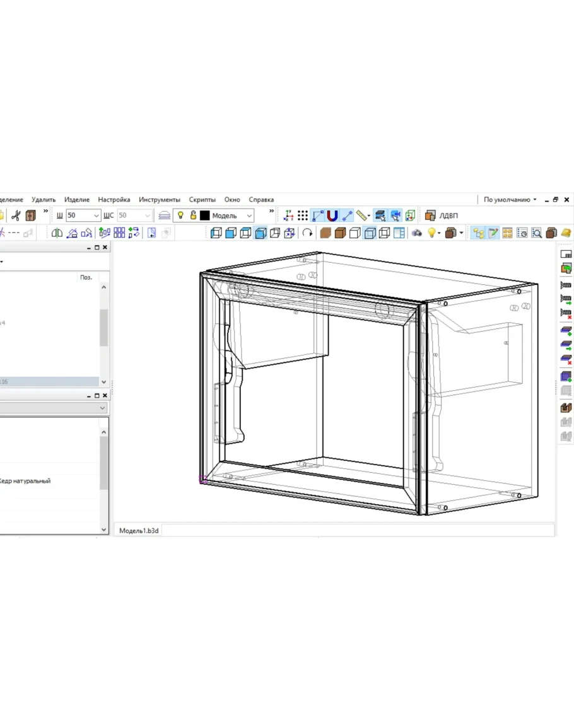This screenshot has height=728, width=574.
Task: Click the black layer color swatch
Action: (205, 216)
